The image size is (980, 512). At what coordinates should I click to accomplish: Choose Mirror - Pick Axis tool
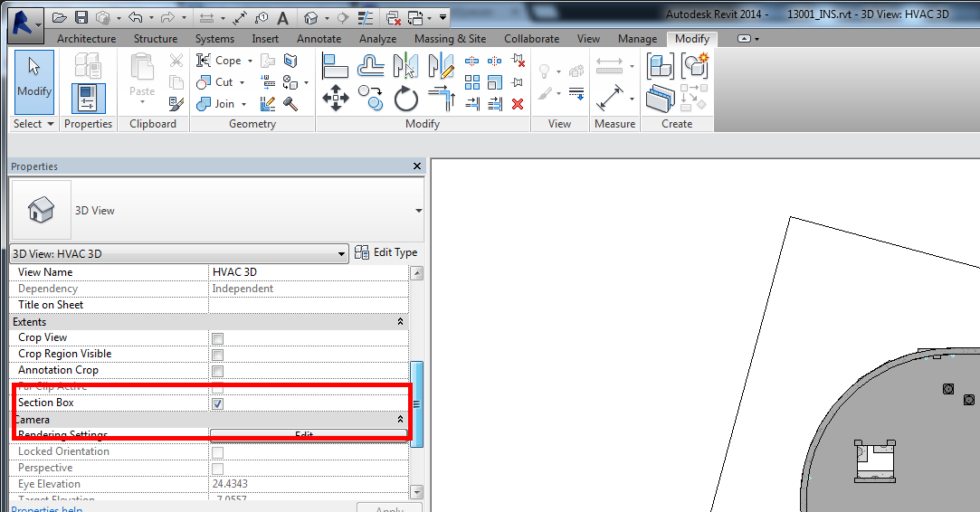405,65
